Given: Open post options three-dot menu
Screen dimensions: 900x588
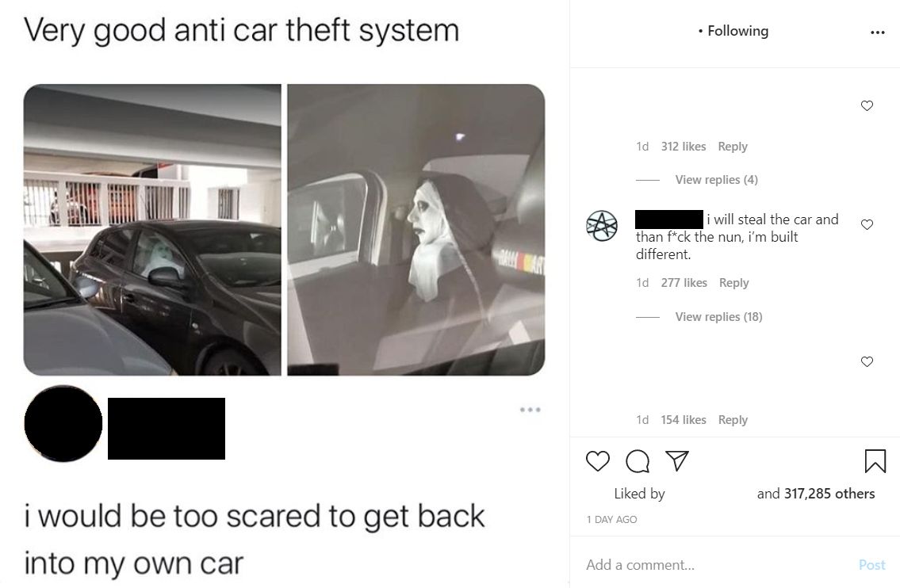Looking at the screenshot, I should pos(877,32).
